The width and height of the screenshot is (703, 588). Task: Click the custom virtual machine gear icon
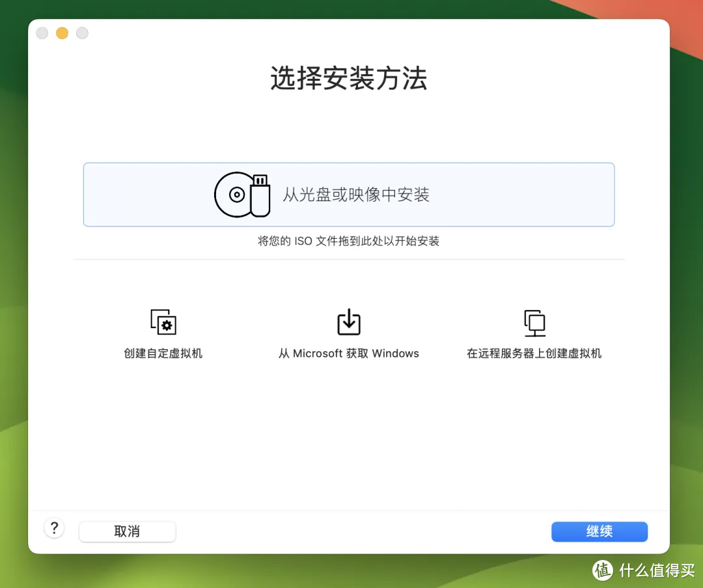tap(163, 322)
